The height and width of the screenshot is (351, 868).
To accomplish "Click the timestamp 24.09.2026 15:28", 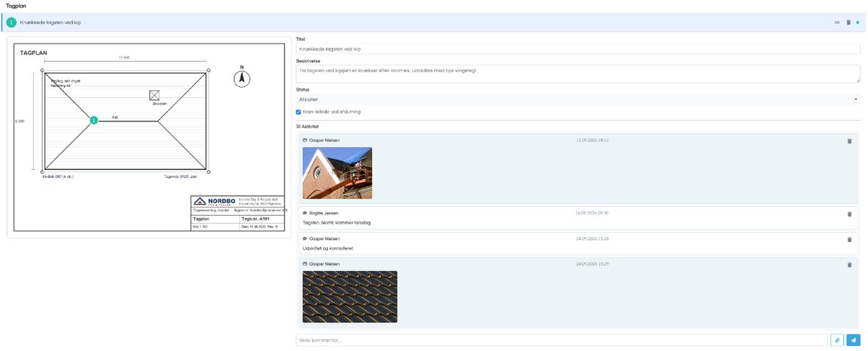I will point(592,238).
